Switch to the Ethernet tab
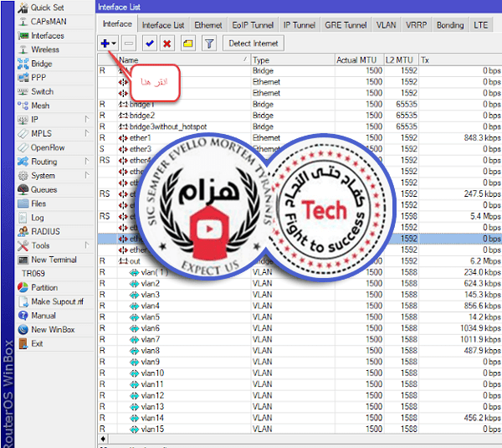502x448 pixels. (208, 25)
